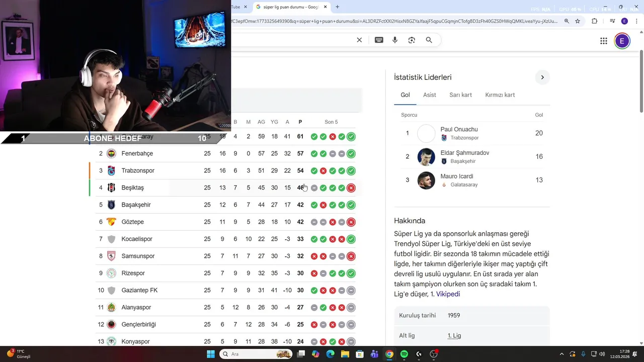
Task: Open OBS Studio from the taskbar
Action: pos(434,354)
